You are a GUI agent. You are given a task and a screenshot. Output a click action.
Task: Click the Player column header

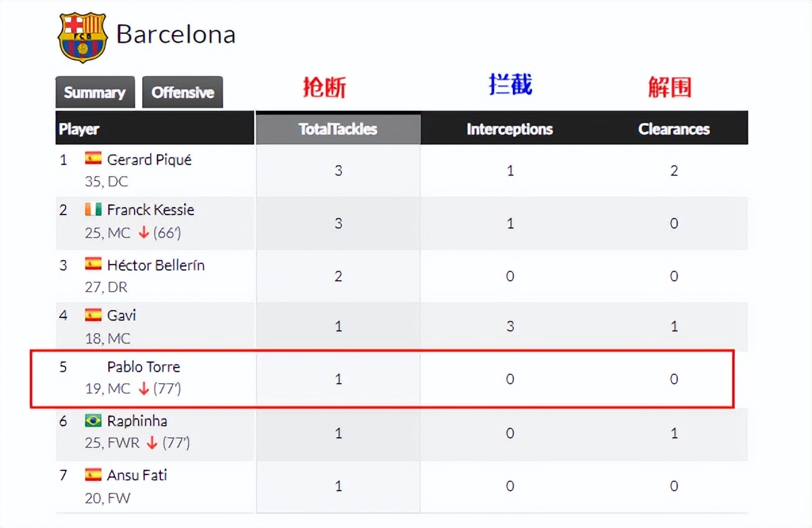coord(79,129)
